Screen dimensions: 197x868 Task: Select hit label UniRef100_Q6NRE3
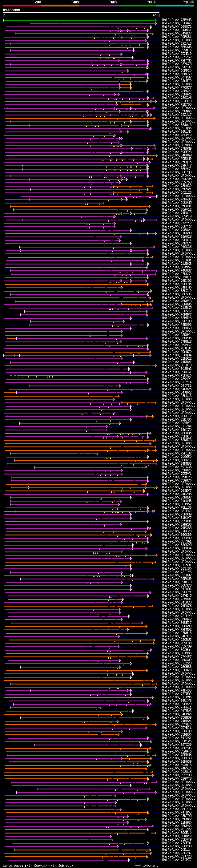click(x=177, y=301)
